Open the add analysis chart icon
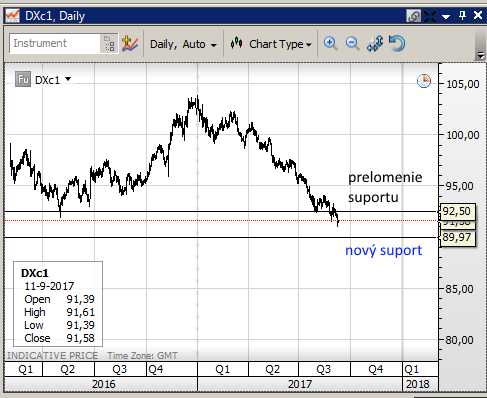 [x=129, y=43]
